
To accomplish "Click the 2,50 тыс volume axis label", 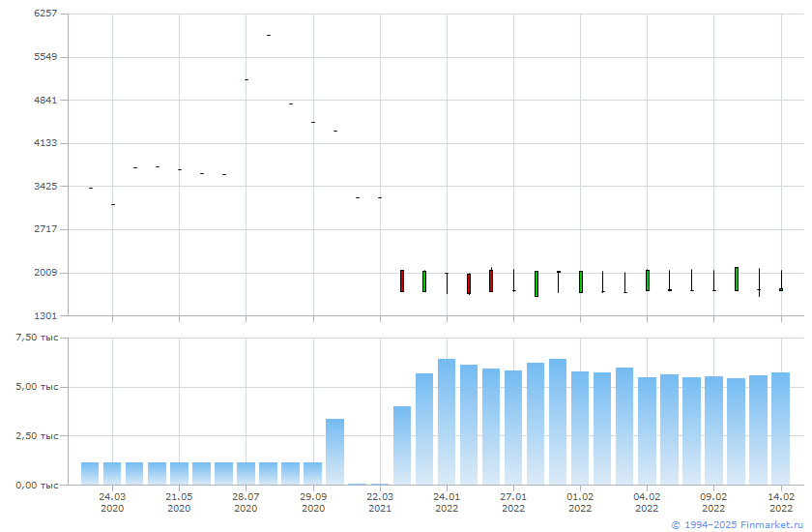I will (37, 435).
